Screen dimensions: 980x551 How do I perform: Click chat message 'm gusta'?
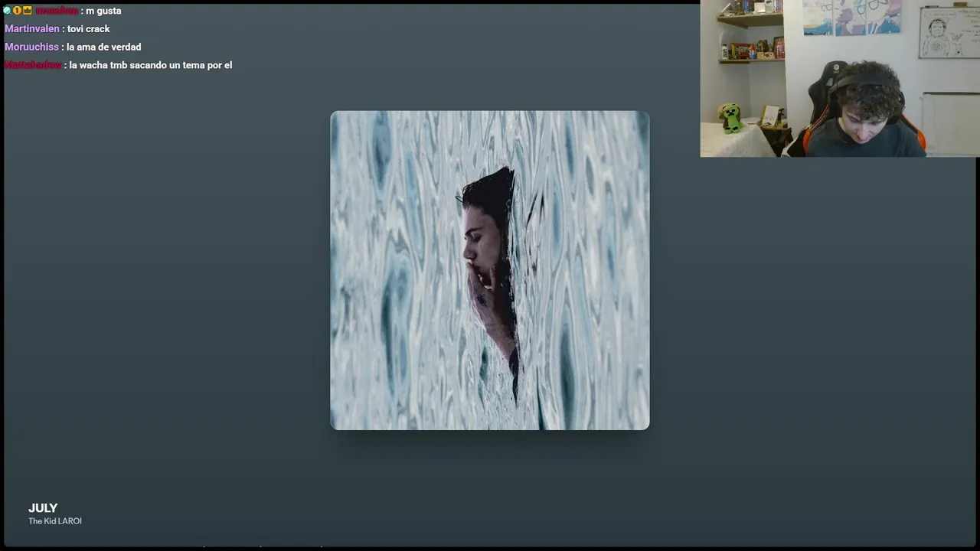[103, 11]
